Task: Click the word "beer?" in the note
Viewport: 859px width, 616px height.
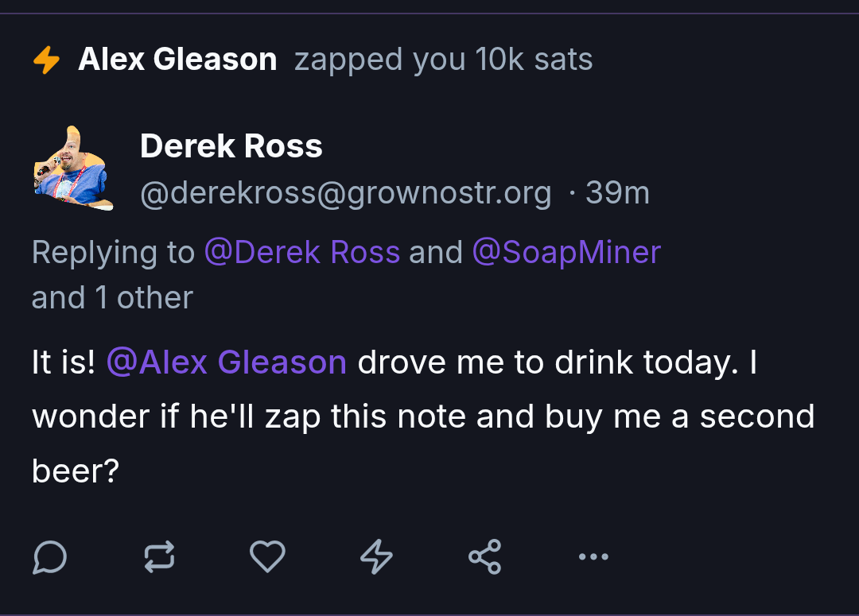Action: click(76, 471)
